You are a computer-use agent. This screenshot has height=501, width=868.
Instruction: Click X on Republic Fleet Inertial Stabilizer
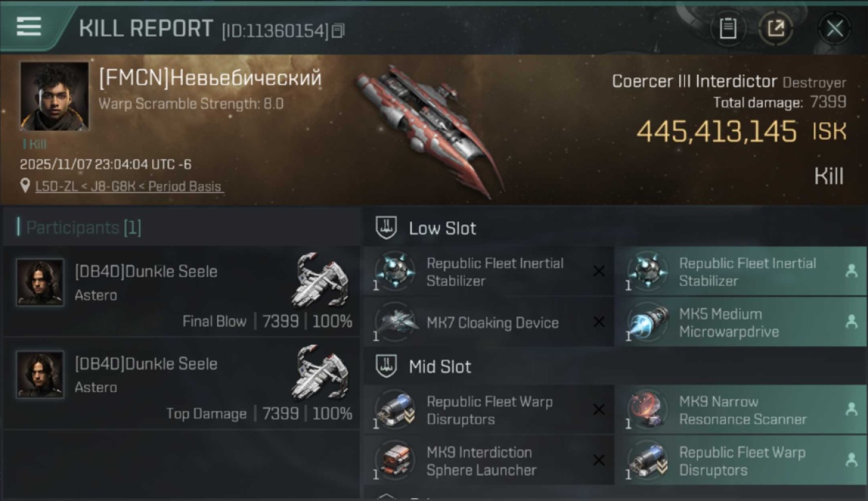(x=599, y=271)
